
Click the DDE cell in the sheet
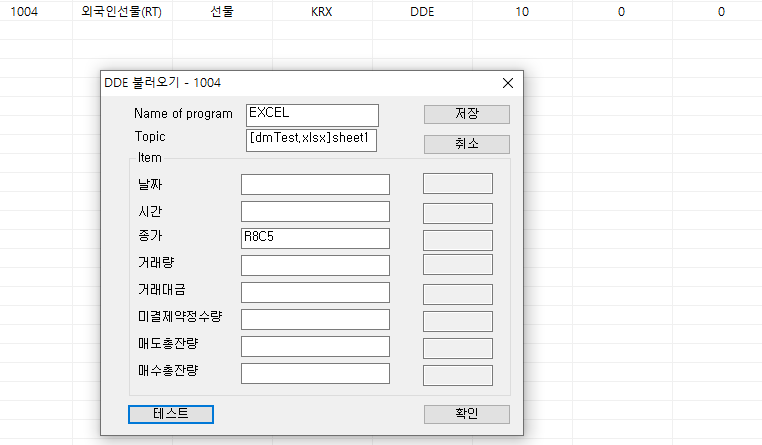pos(422,11)
